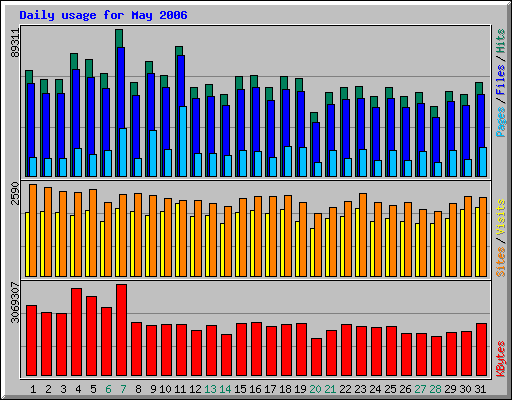Screen dimensions: 512x400
Task: Select day label 1 on the axis
Action: [x=33, y=389]
